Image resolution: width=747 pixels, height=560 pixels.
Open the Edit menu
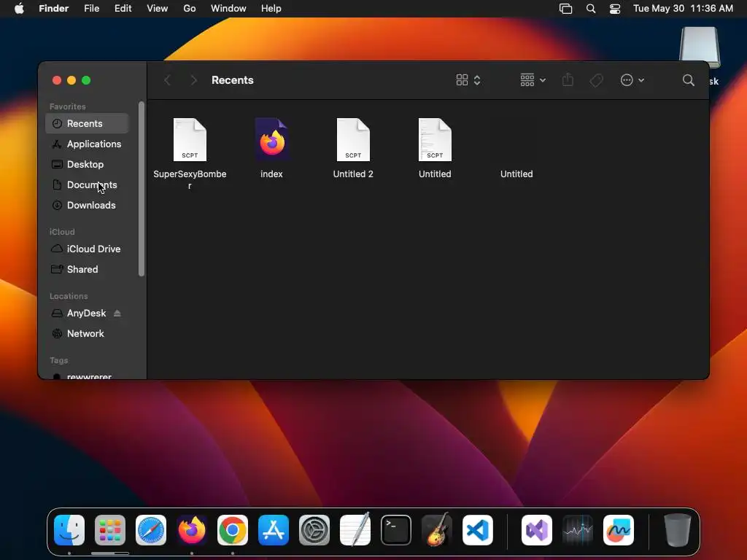[x=123, y=9]
